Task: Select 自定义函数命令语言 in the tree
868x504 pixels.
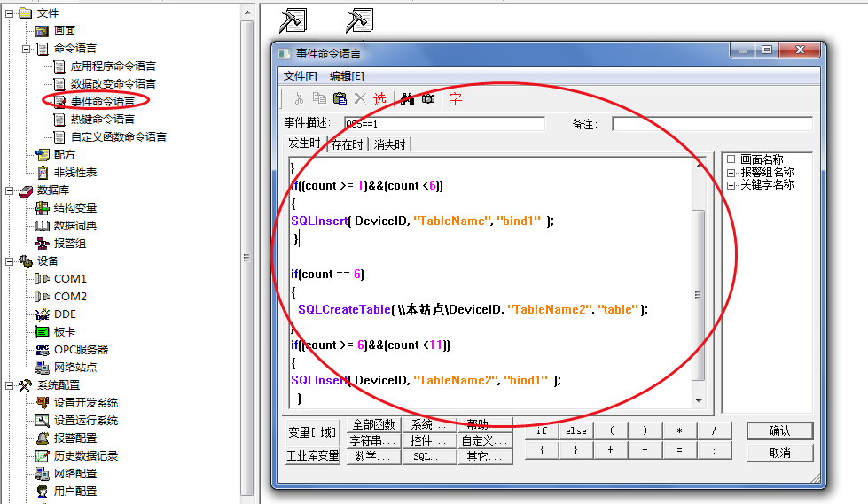Action: [119, 136]
